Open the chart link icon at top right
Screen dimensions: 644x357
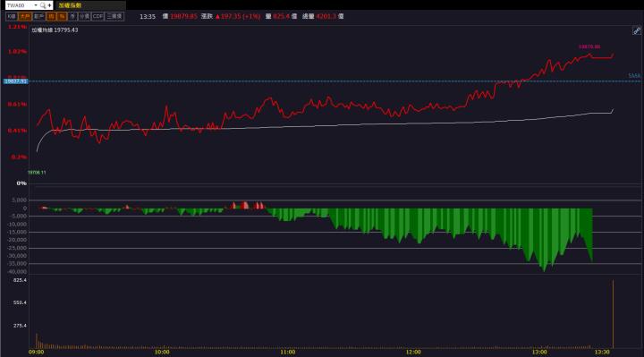pyautogui.click(x=637, y=30)
